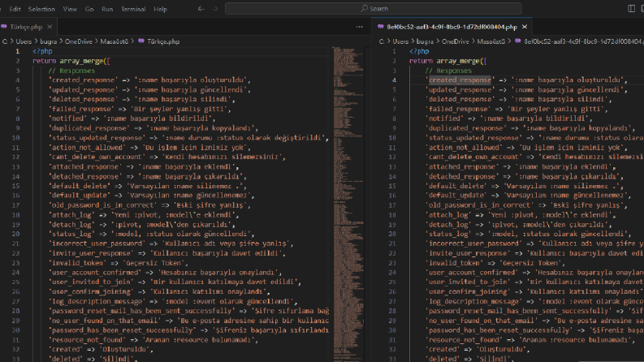Close the 8ef0bc52-aaf3 php tab
Viewport: 644px width, 362px height.
point(525,27)
